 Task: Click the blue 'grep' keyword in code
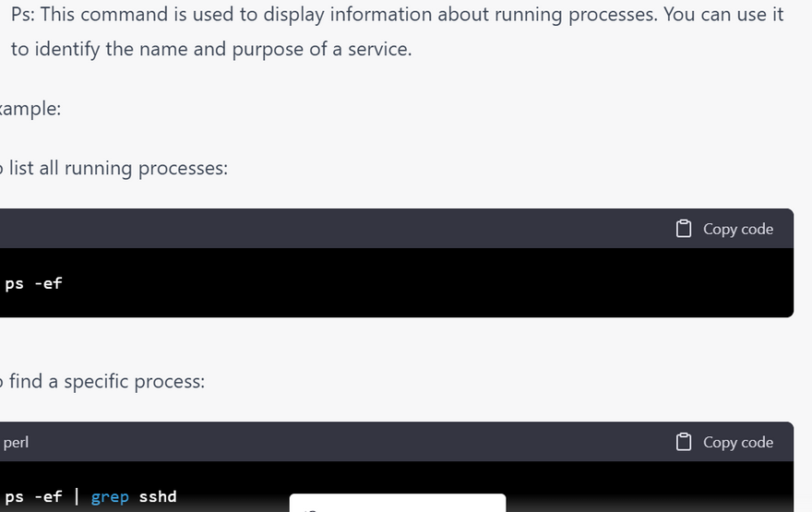110,496
